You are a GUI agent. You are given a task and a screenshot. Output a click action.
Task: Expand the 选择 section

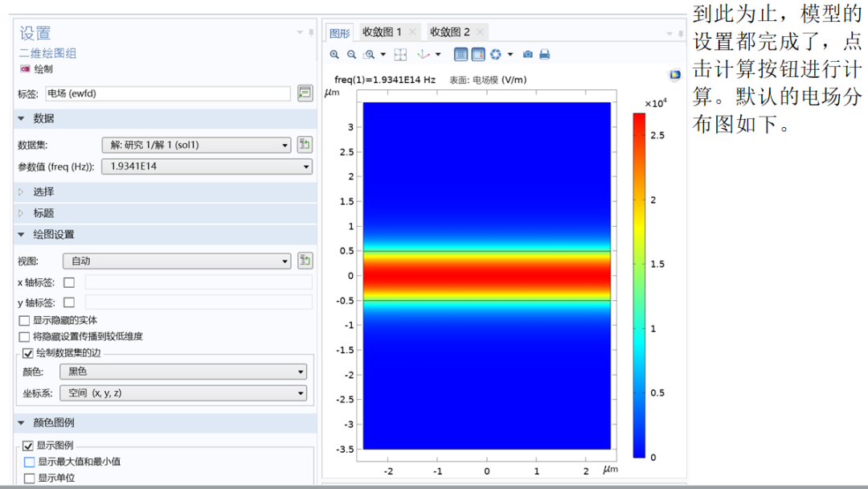21,191
